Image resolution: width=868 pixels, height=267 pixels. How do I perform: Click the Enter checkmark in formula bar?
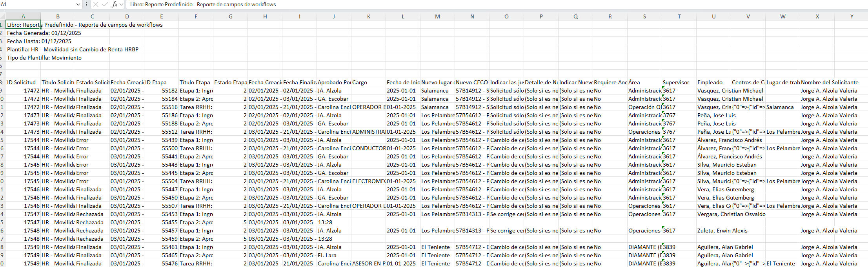pyautogui.click(x=105, y=4)
